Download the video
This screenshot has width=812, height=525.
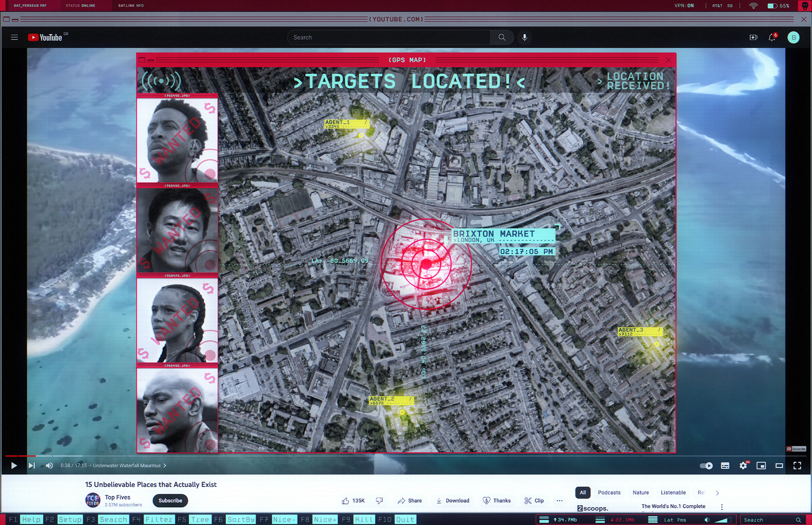point(453,500)
